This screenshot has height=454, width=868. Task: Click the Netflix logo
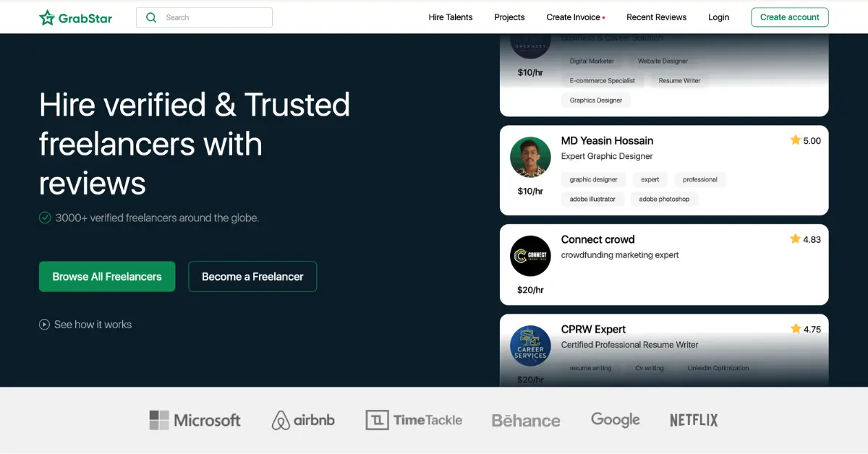[692, 419]
